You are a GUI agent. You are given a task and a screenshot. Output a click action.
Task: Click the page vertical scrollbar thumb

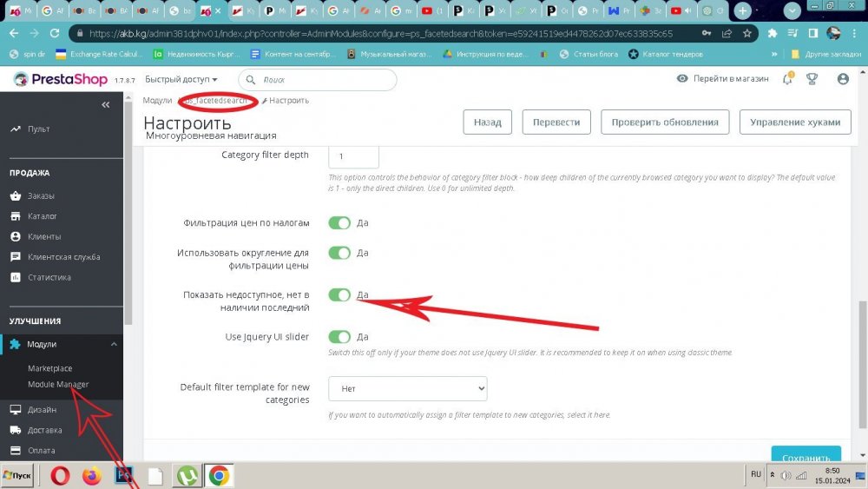point(863,365)
